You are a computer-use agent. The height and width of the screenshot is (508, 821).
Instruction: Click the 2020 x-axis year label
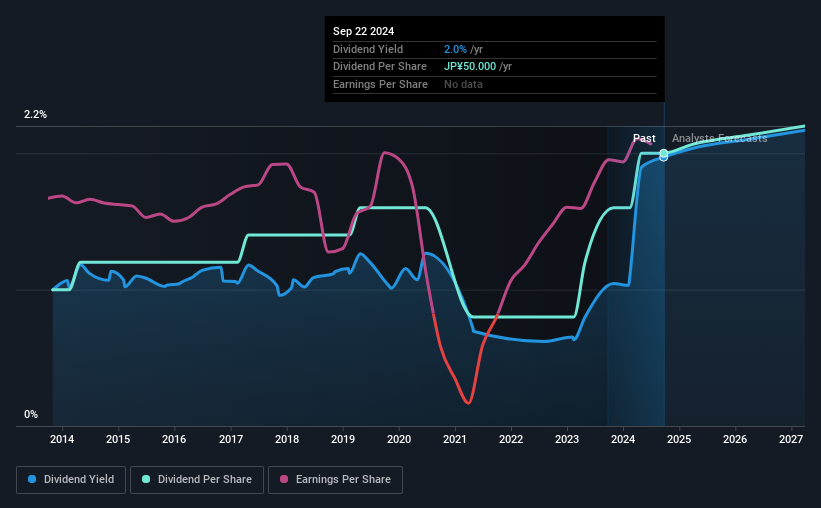point(399,439)
